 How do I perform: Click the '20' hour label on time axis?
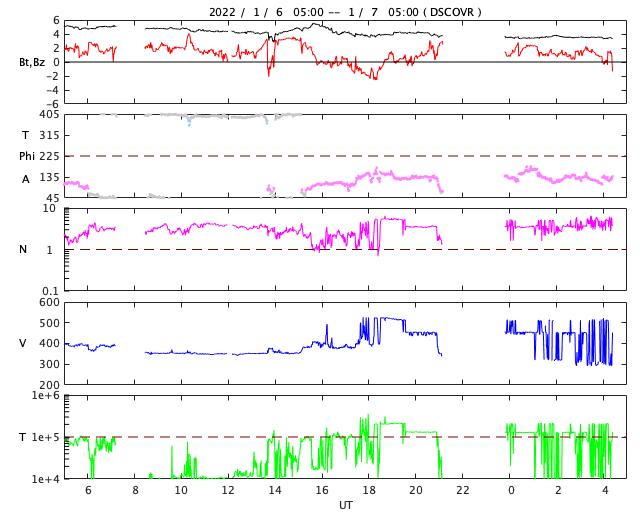click(x=416, y=490)
